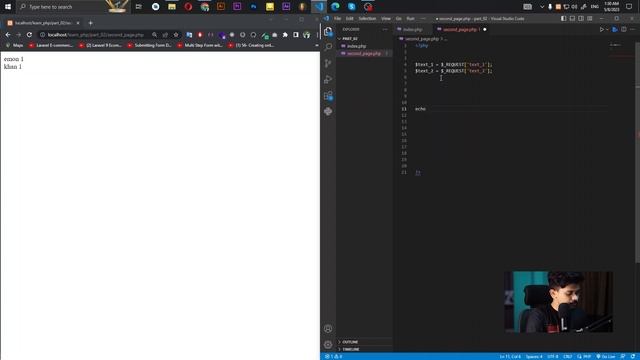The image size is (640, 360).
Task: Open the File menu in VS Code
Action: tap(338, 18)
